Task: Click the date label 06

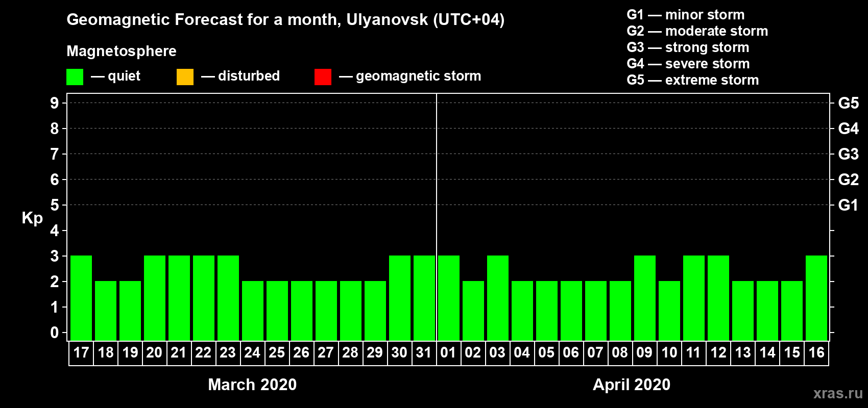Action: pos(571,353)
